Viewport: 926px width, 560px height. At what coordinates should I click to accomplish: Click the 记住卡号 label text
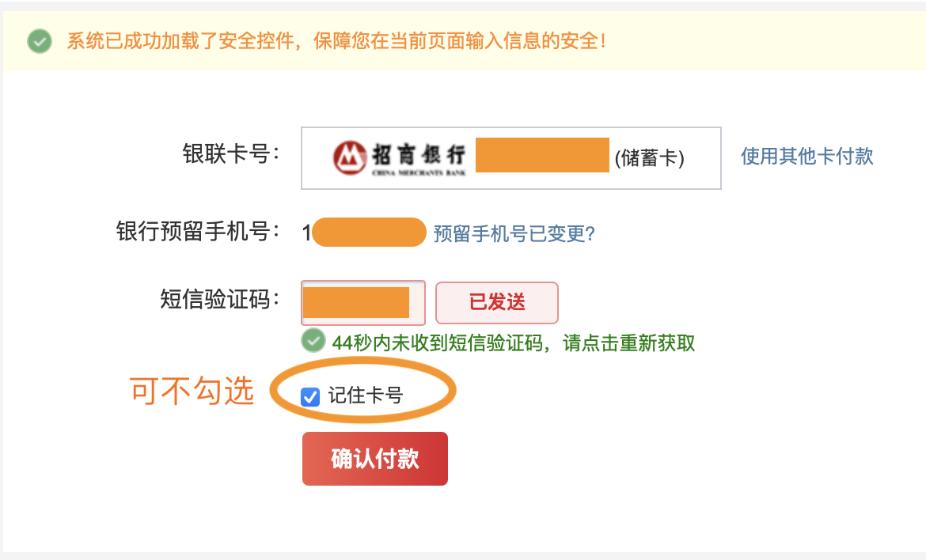point(365,395)
